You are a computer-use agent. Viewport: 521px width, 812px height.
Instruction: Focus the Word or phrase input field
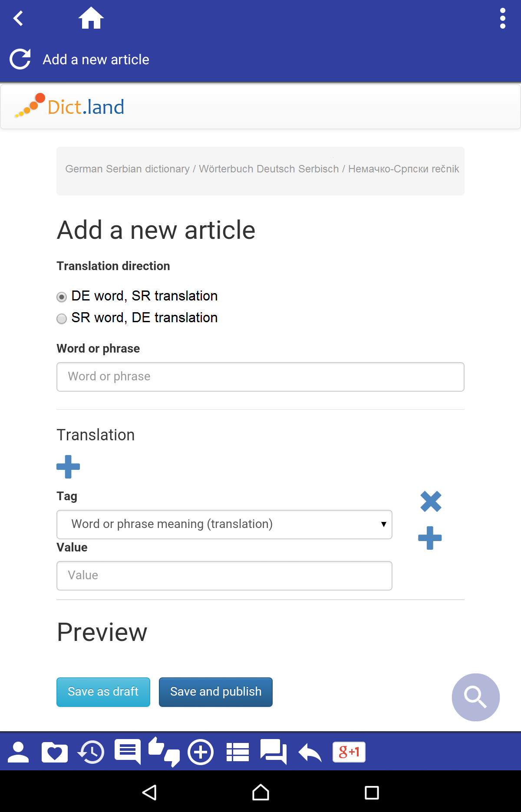point(260,377)
